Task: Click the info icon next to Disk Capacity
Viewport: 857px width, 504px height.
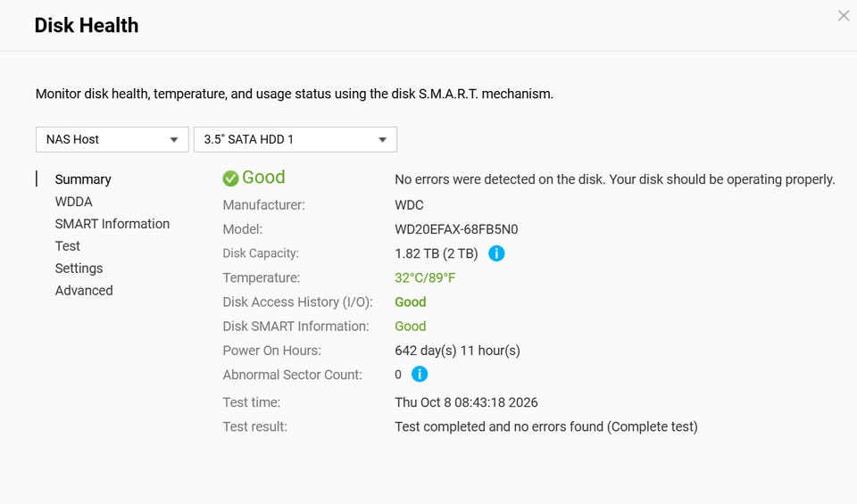Action: tap(496, 253)
